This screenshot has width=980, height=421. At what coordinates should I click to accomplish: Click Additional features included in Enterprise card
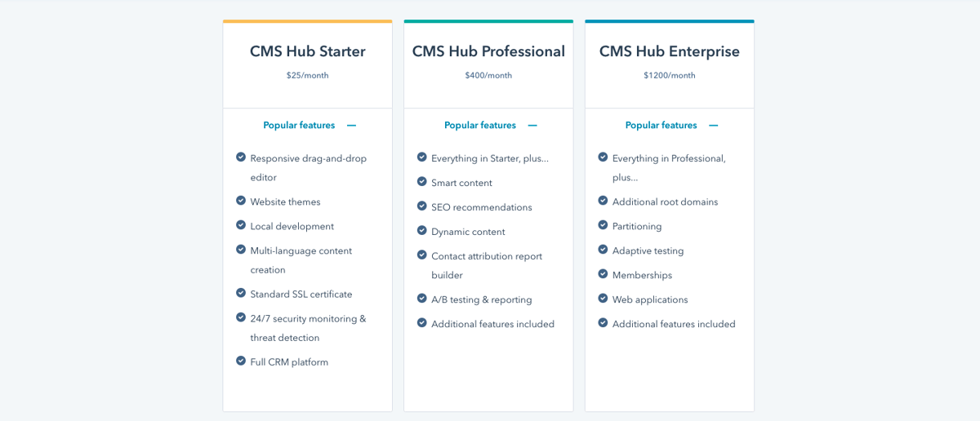[674, 324]
